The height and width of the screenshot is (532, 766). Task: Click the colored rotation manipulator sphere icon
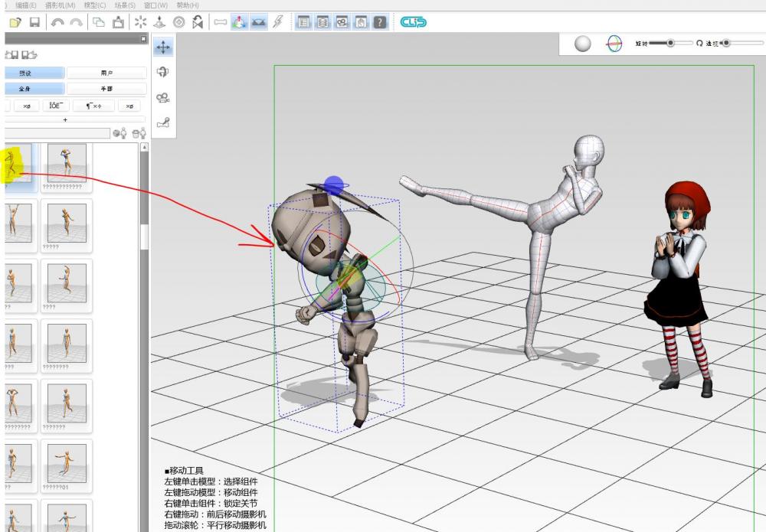click(x=614, y=44)
